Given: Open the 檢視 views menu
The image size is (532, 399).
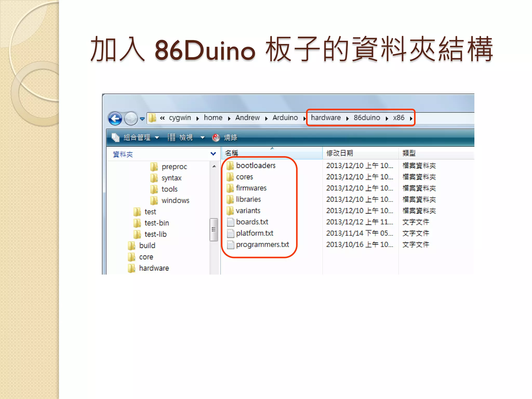Looking at the screenshot, I should click(186, 137).
